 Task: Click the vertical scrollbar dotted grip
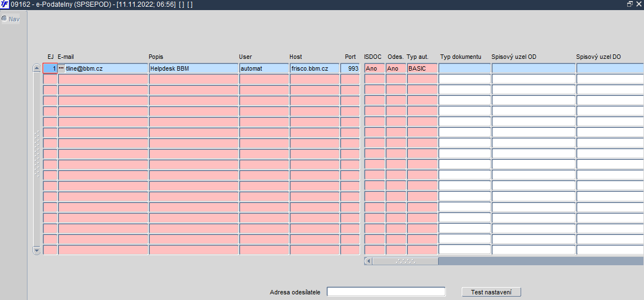tap(36, 154)
